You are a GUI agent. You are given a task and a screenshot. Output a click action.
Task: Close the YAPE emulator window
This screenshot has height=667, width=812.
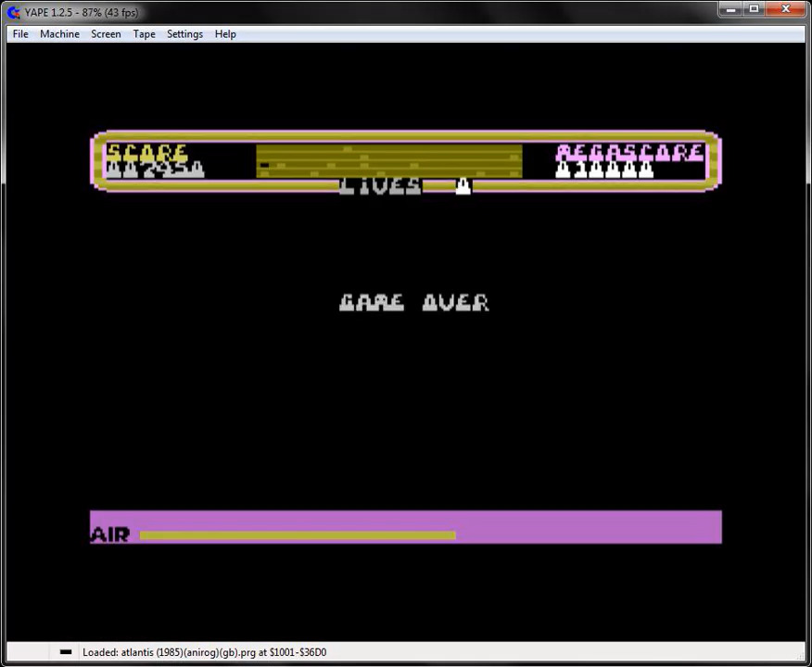point(786,8)
